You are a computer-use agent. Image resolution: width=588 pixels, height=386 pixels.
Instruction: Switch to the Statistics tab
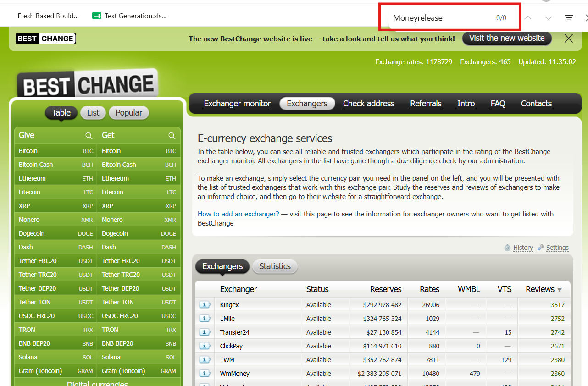click(275, 266)
